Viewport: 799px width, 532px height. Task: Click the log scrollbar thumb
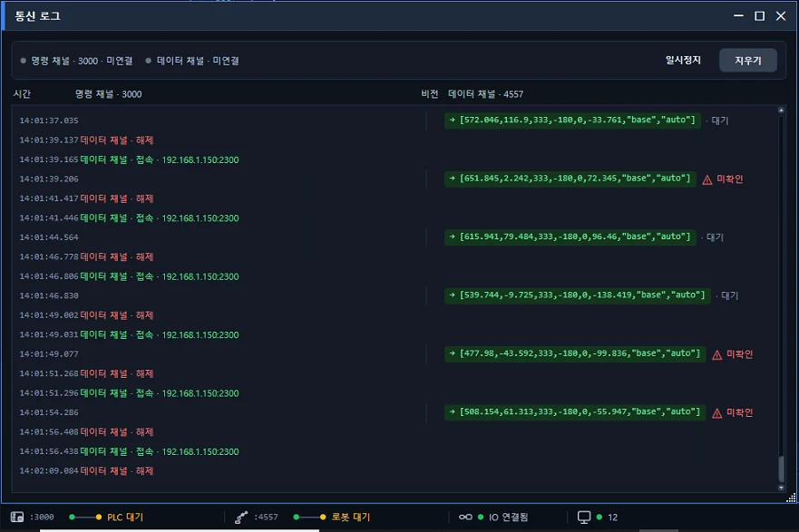tap(781, 469)
